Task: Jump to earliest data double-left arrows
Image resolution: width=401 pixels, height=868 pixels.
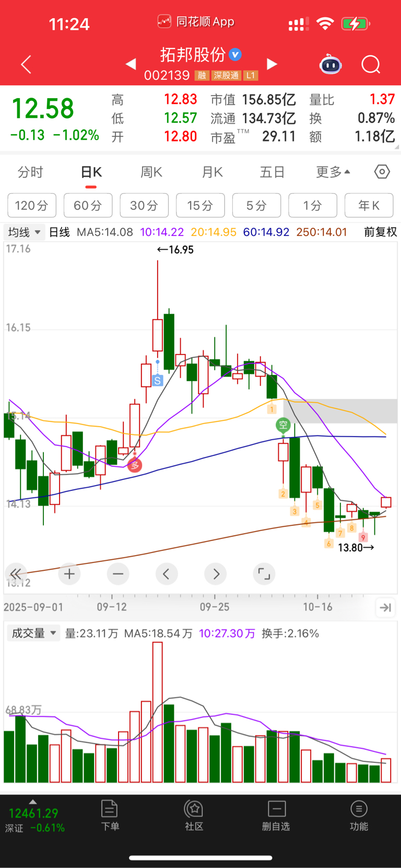Action: click(x=16, y=574)
